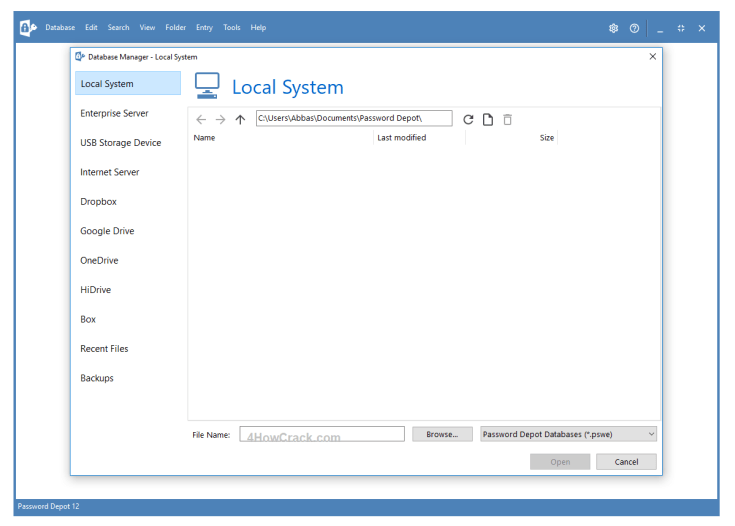Screen dimensions: 735x526
Task: Minimize the Password Depot window
Action: pyautogui.click(x=660, y=29)
